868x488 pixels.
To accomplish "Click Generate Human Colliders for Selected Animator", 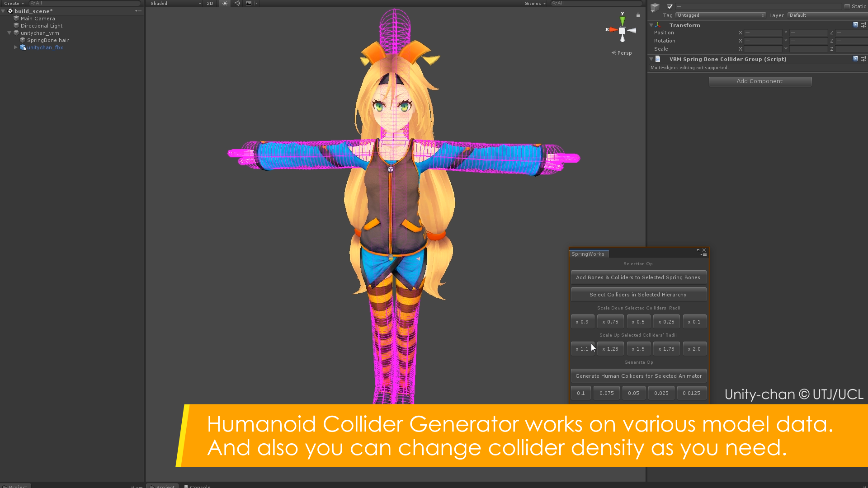I will pyautogui.click(x=638, y=375).
